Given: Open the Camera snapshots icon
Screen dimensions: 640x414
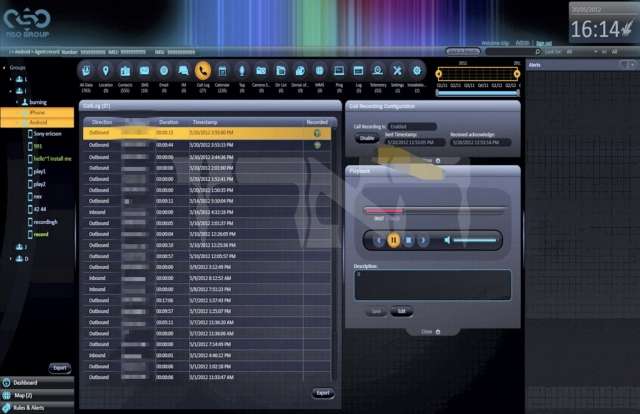Looking at the screenshot, I should pyautogui.click(x=261, y=71).
